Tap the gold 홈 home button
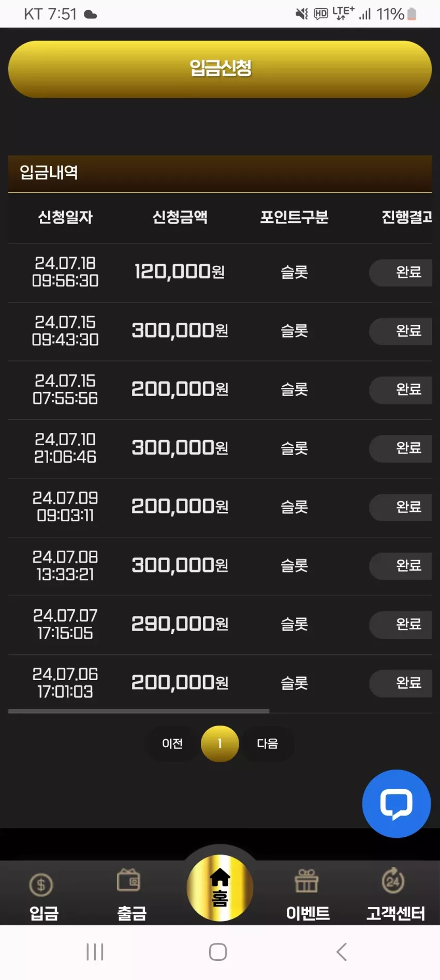Viewport: 440px width, 980px height. (220, 888)
